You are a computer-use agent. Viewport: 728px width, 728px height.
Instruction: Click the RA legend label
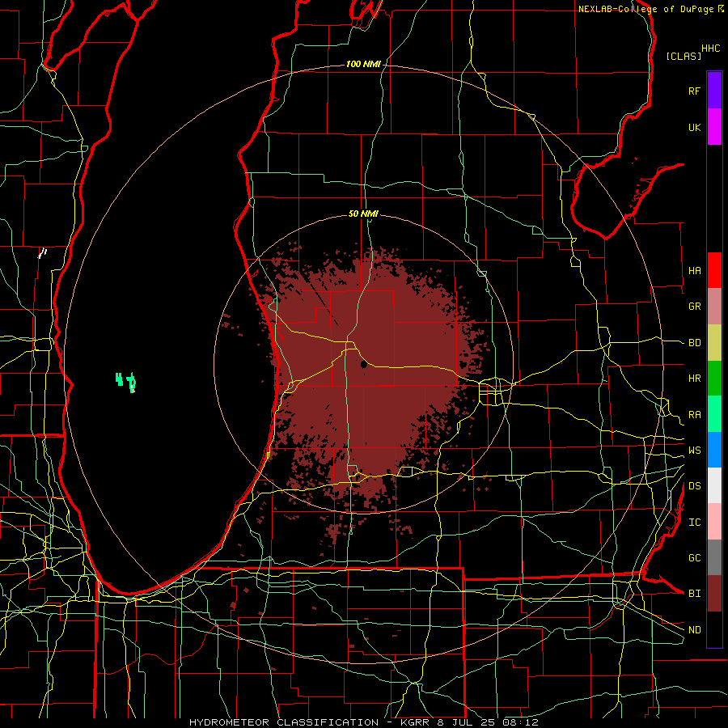[x=694, y=415]
